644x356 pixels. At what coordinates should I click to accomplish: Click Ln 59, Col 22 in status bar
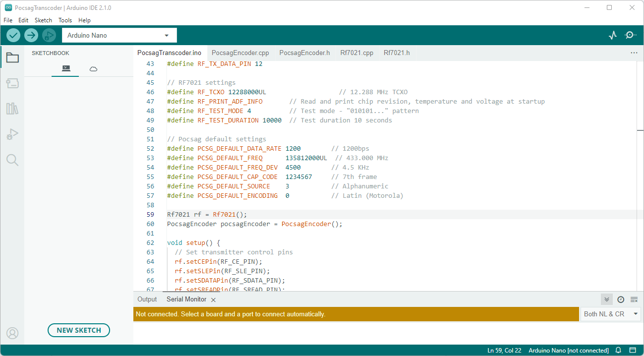click(504, 351)
